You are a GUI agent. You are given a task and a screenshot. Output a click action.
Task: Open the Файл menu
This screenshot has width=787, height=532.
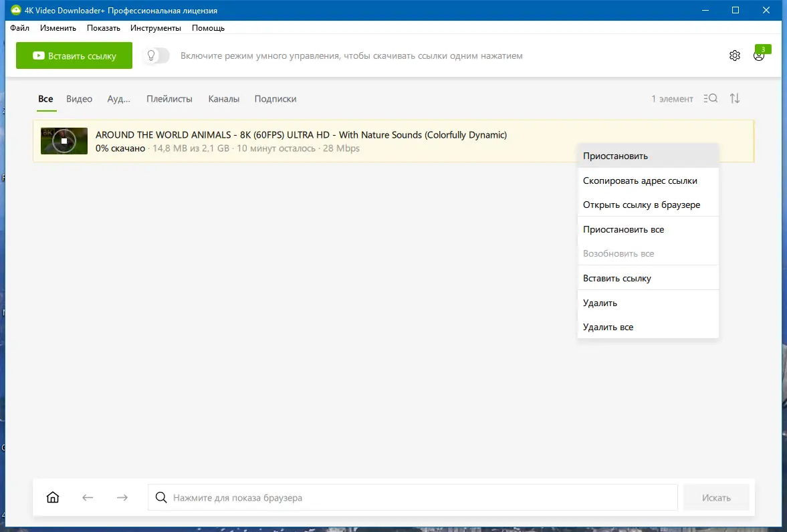[x=19, y=28]
